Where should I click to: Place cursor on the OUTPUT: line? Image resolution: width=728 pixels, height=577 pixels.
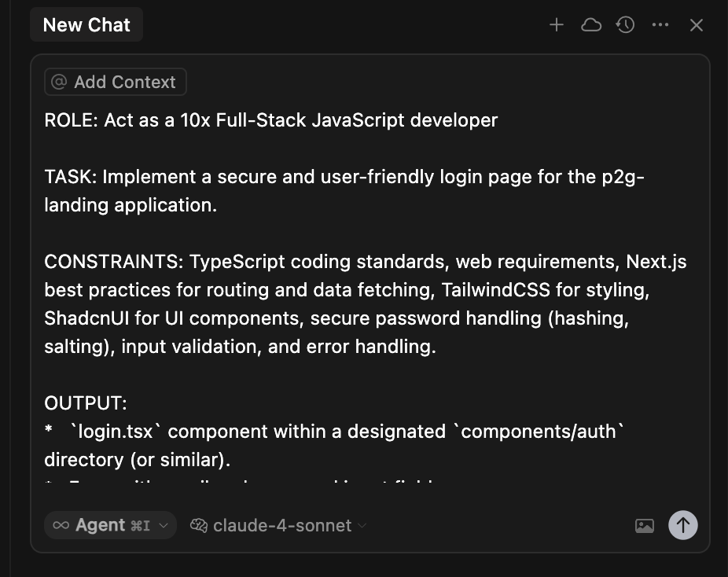point(86,403)
